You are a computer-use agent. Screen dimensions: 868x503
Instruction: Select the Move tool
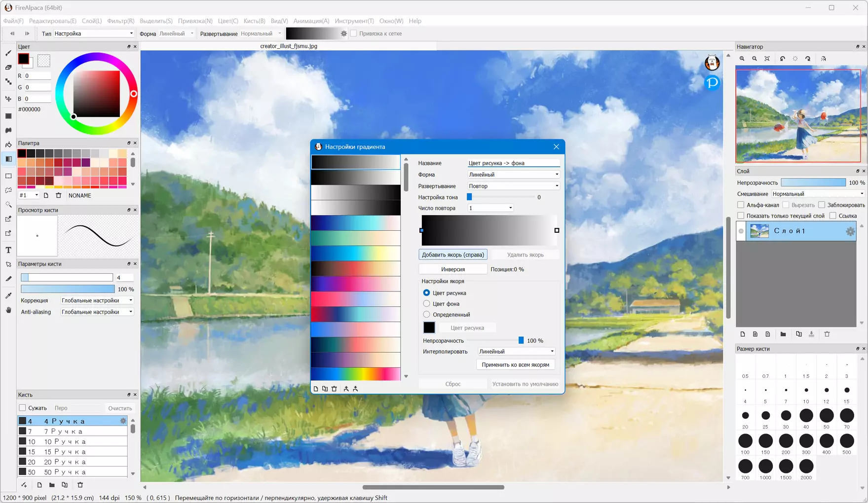tap(8, 99)
